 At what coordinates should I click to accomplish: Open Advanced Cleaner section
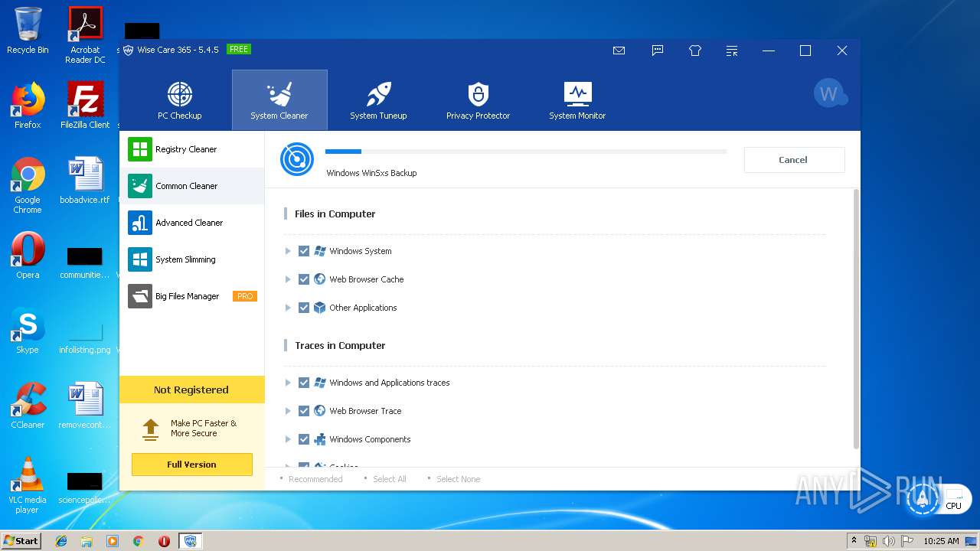[x=192, y=223]
